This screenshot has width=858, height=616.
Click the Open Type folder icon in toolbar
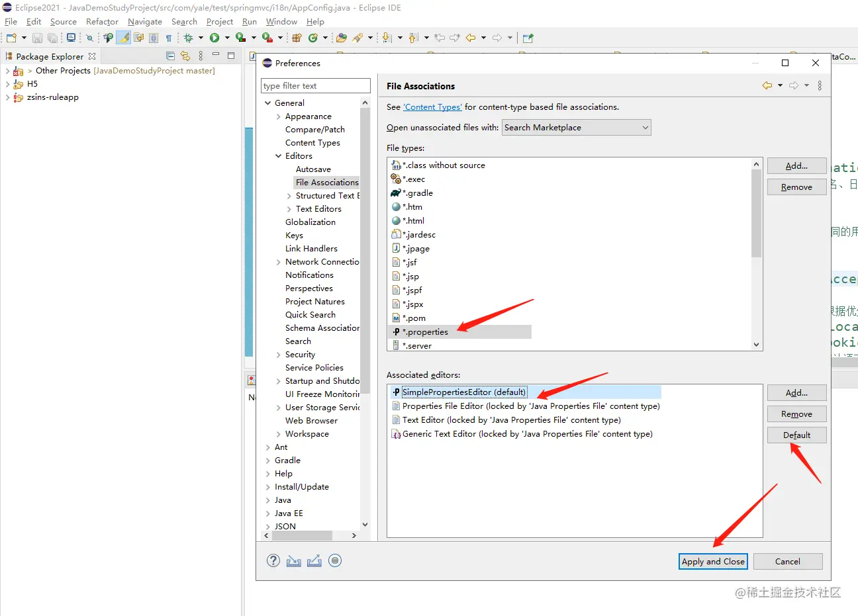tap(342, 38)
